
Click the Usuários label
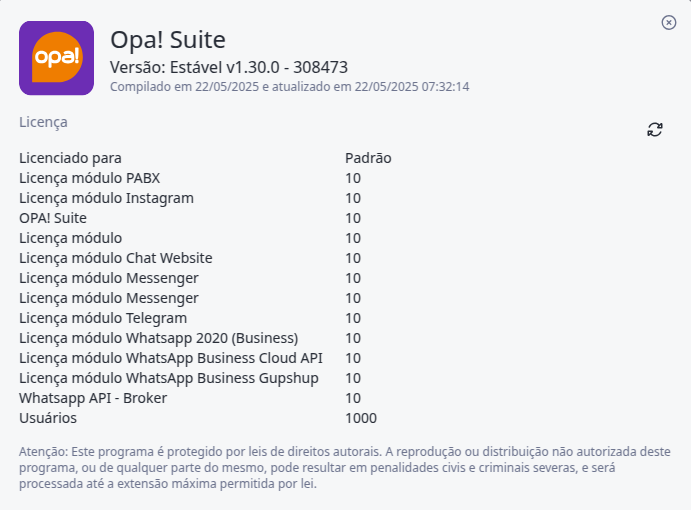tap(48, 418)
